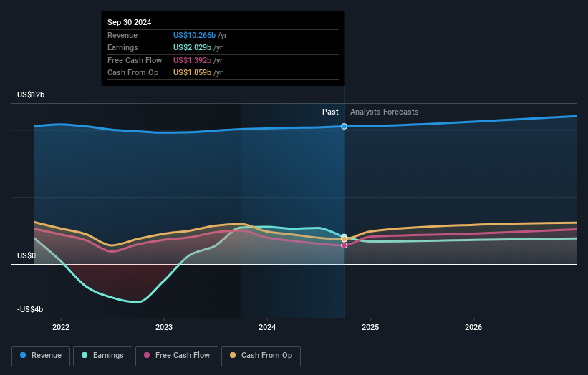Click the 2025 x-axis label
Screen dimensions: 588x375
(x=370, y=327)
